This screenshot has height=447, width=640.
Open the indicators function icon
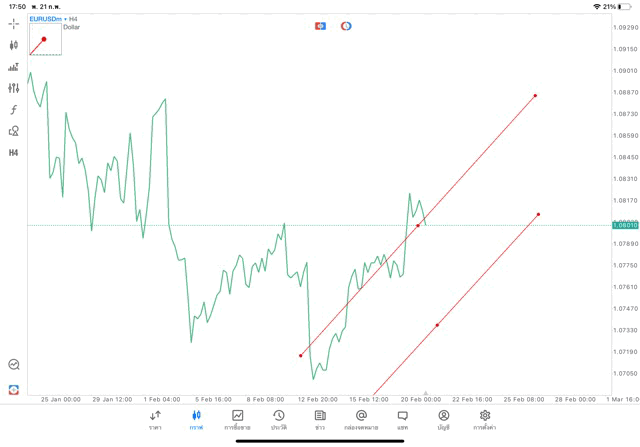[x=14, y=110]
